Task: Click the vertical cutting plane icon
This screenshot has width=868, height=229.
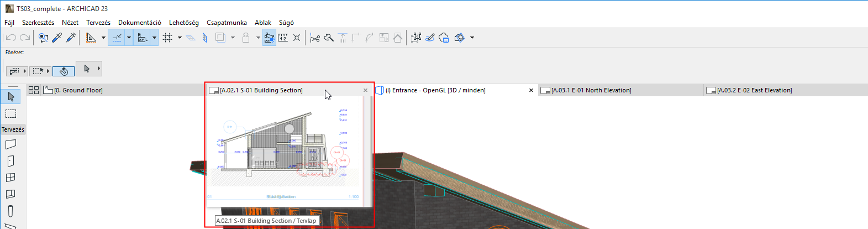Action: tap(205, 38)
